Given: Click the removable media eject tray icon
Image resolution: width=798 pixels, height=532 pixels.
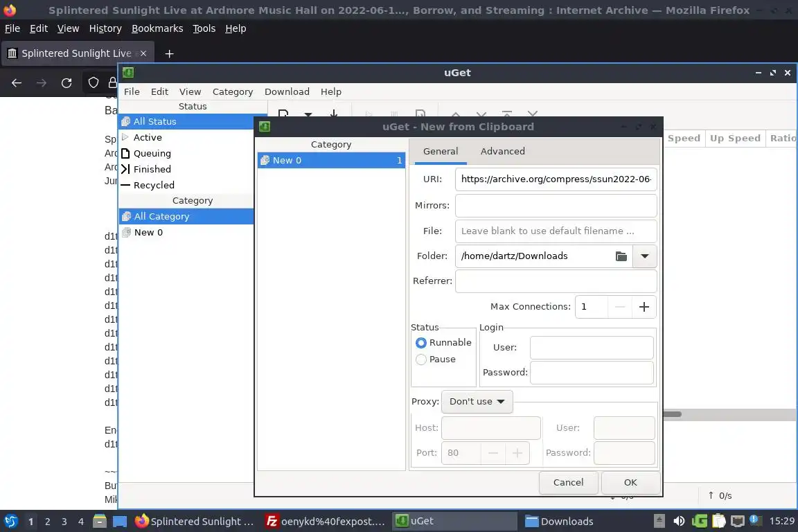Looking at the screenshot, I should click(x=659, y=521).
